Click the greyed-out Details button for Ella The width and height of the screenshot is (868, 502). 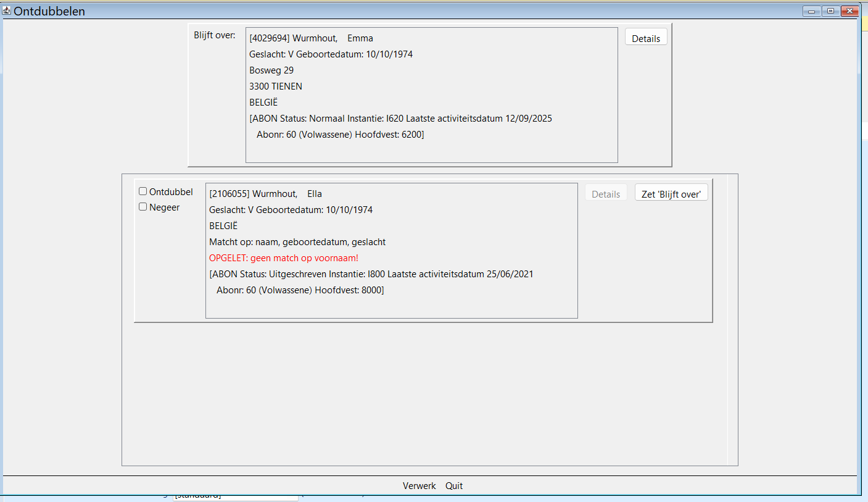(x=605, y=194)
